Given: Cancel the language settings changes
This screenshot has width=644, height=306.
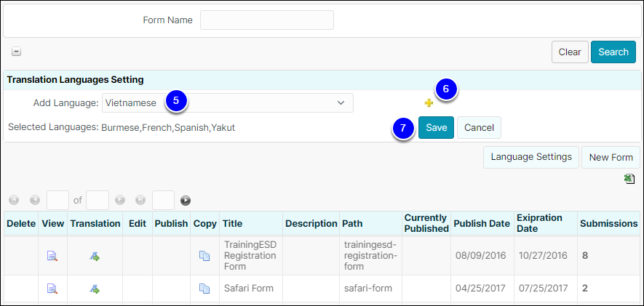Looking at the screenshot, I should coord(479,128).
